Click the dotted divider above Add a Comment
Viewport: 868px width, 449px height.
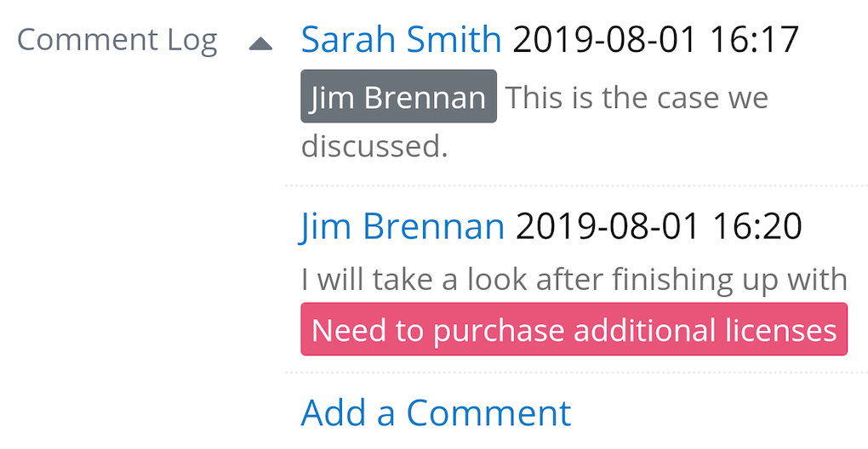click(x=575, y=372)
